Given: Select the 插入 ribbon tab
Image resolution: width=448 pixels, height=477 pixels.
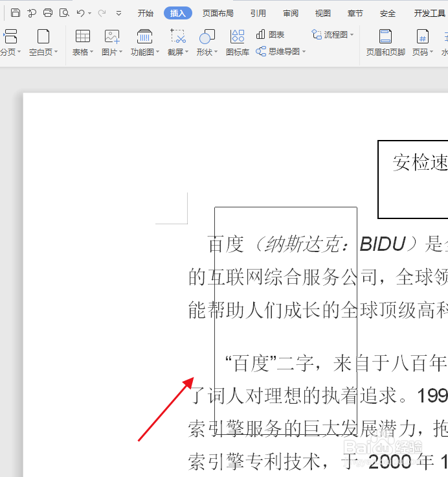Looking at the screenshot, I should [x=178, y=13].
